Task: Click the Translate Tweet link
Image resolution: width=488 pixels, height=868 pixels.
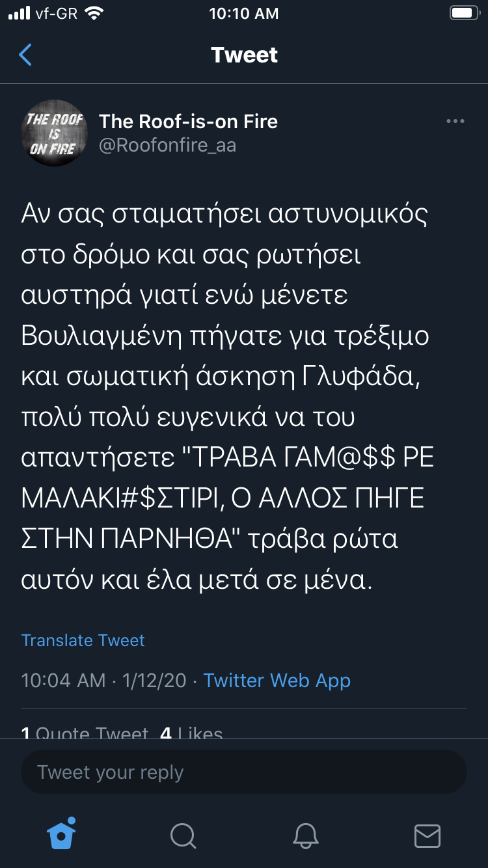Action: click(x=83, y=640)
